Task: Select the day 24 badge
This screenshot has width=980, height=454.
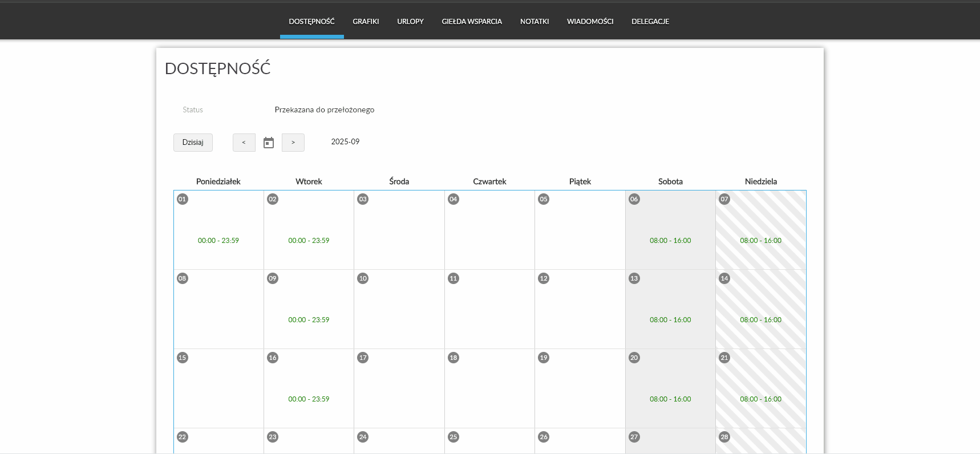Action: [363, 437]
